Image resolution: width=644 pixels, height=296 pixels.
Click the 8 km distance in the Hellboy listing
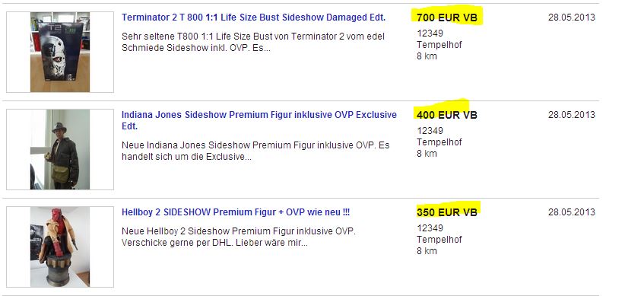pyautogui.click(x=427, y=251)
